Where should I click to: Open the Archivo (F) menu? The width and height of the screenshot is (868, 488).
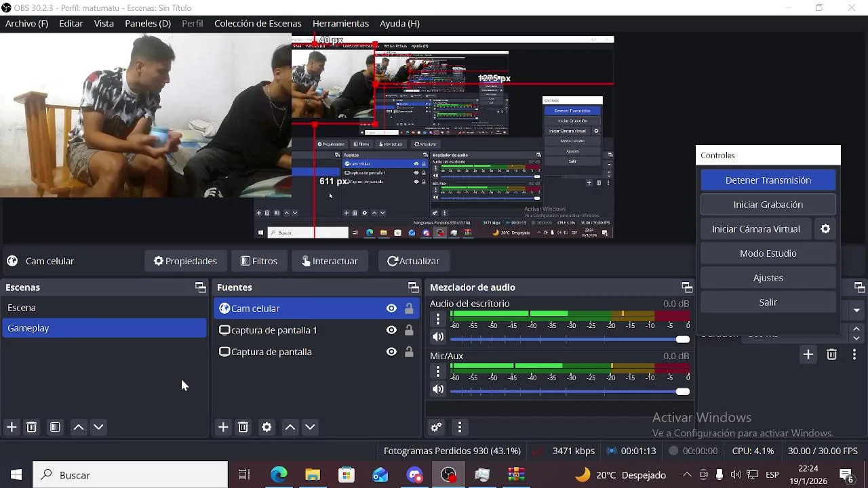(x=26, y=24)
